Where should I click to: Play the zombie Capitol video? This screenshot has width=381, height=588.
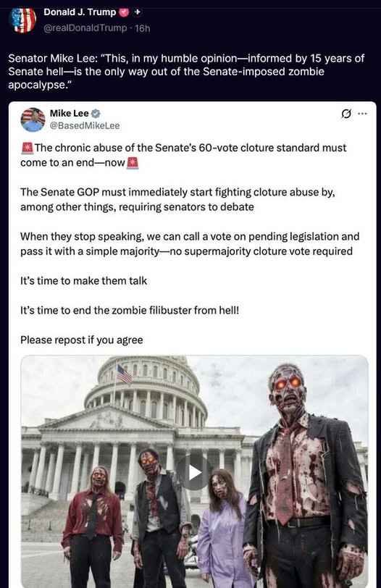click(x=194, y=472)
